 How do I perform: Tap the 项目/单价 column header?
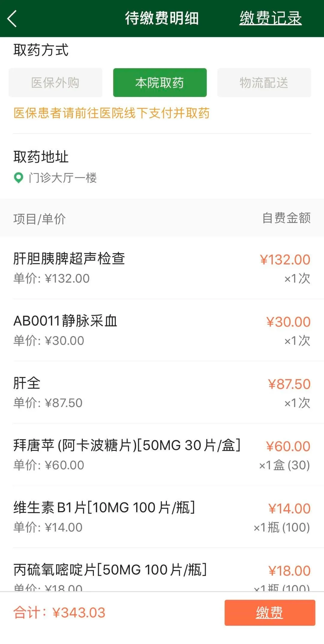[40, 219]
